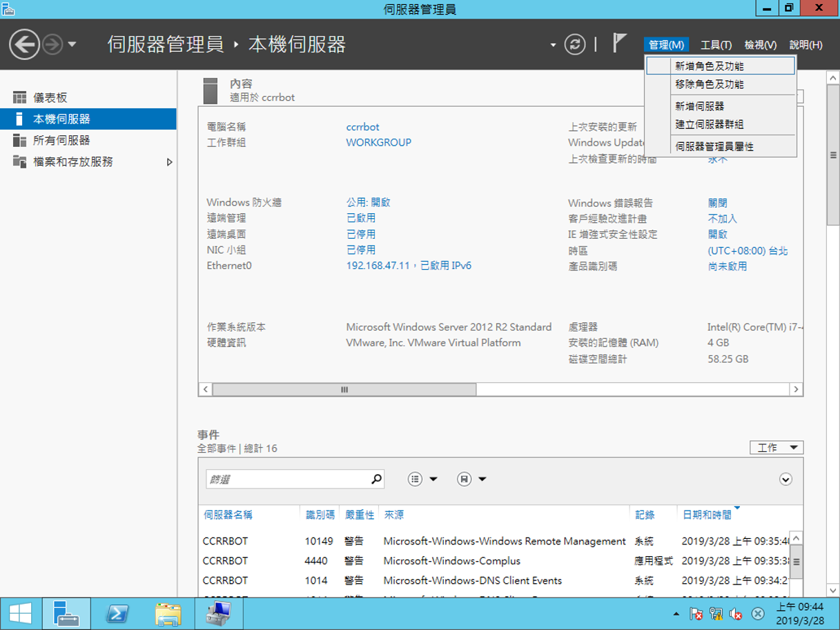Screen dimensions: 840x630
Task: Open the save query disk icon dropdown
Action: point(472,479)
